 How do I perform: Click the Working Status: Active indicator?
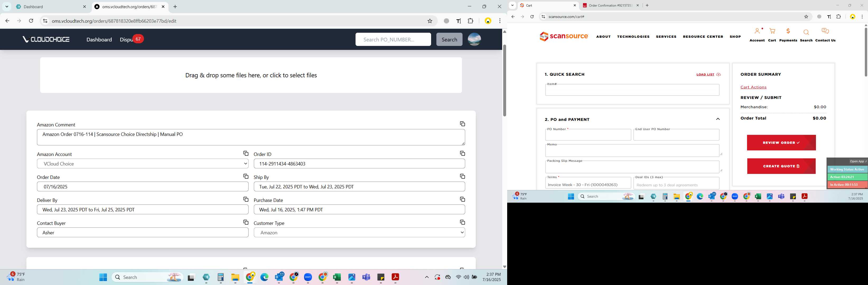tap(847, 169)
